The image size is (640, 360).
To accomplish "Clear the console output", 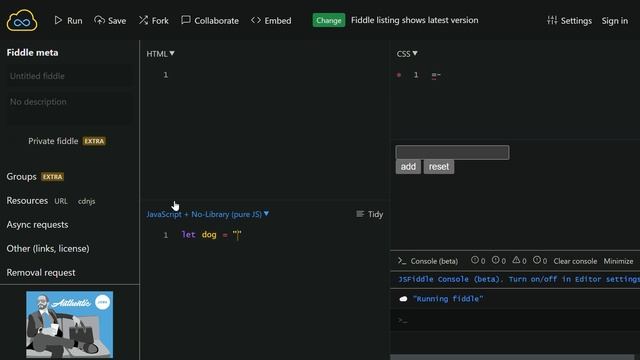I will click(x=575, y=261).
